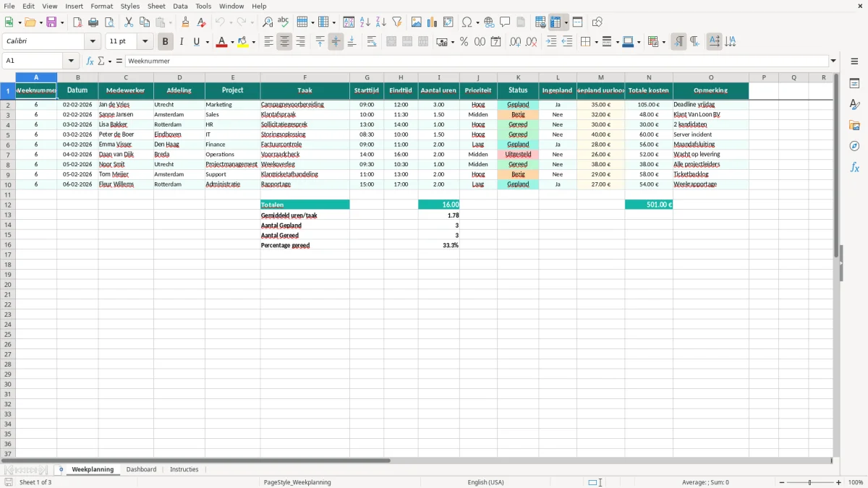This screenshot has width=868, height=488.
Task: Open the Font Name dropdown arrow
Action: tap(93, 42)
